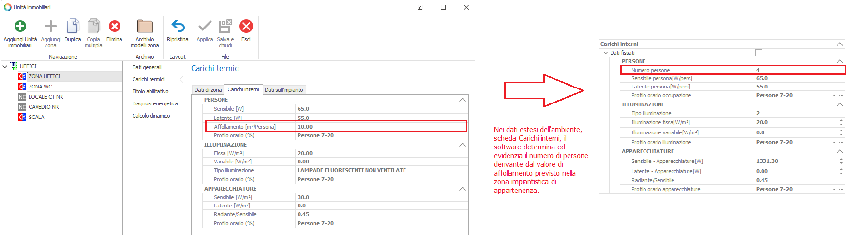868x235 pixels.
Task: Select Diagnosi energetica in the side menu
Action: point(155,103)
